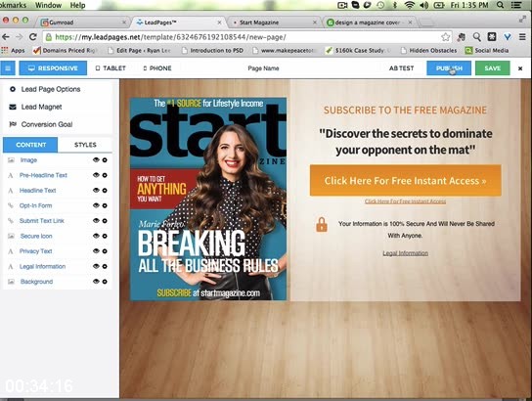Click the Lead Magnet envelope icon
The width and height of the screenshot is (532, 401).
pos(13,107)
